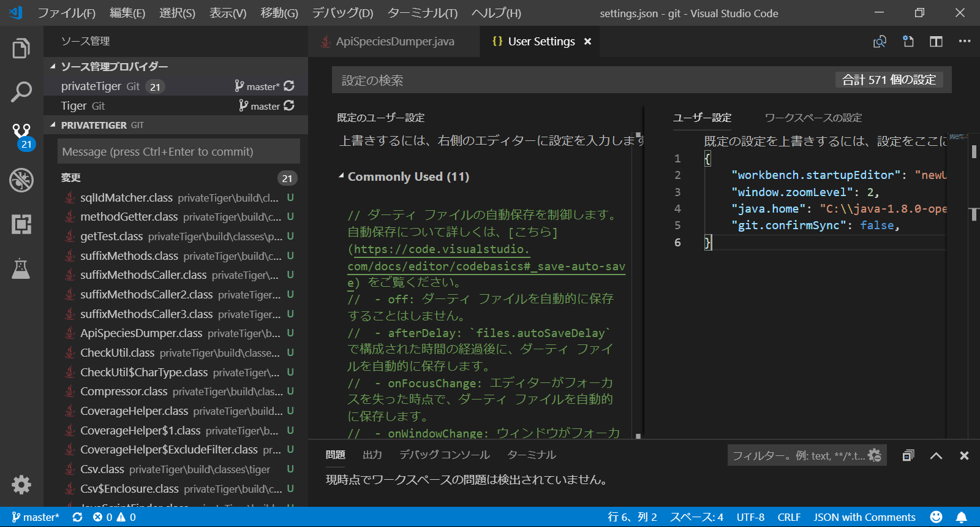Click the default settings pane scrollbar
The width and height of the screenshot is (980, 527).
point(638,285)
